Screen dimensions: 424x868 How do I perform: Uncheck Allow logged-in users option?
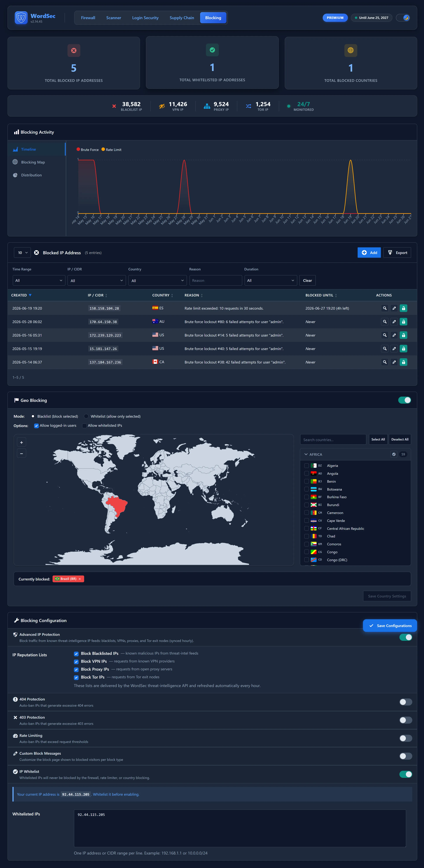click(36, 426)
